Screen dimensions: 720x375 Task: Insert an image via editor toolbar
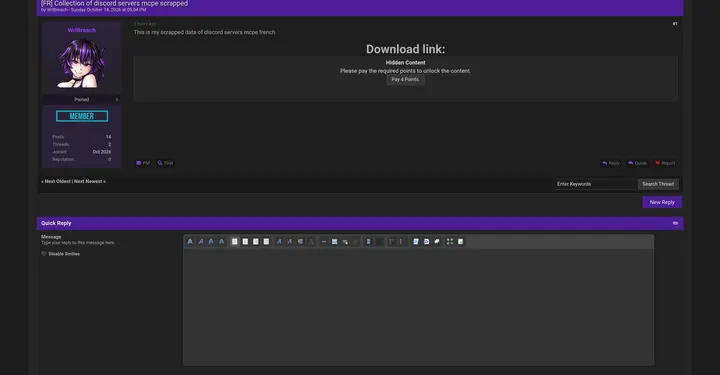[334, 241]
